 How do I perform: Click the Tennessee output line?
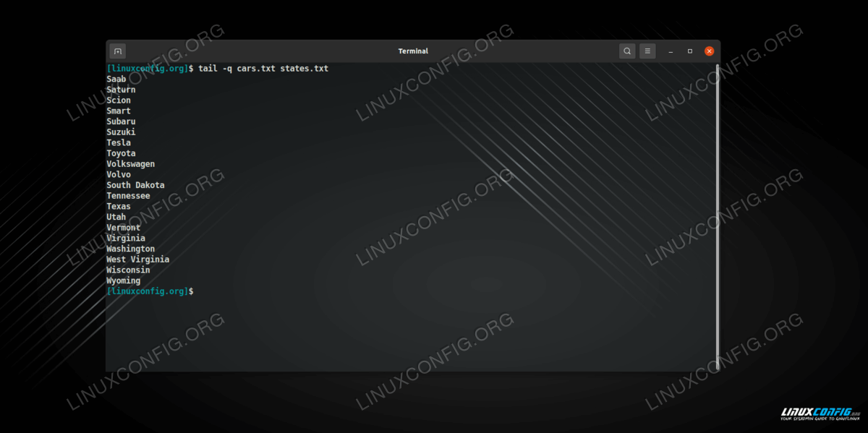128,196
